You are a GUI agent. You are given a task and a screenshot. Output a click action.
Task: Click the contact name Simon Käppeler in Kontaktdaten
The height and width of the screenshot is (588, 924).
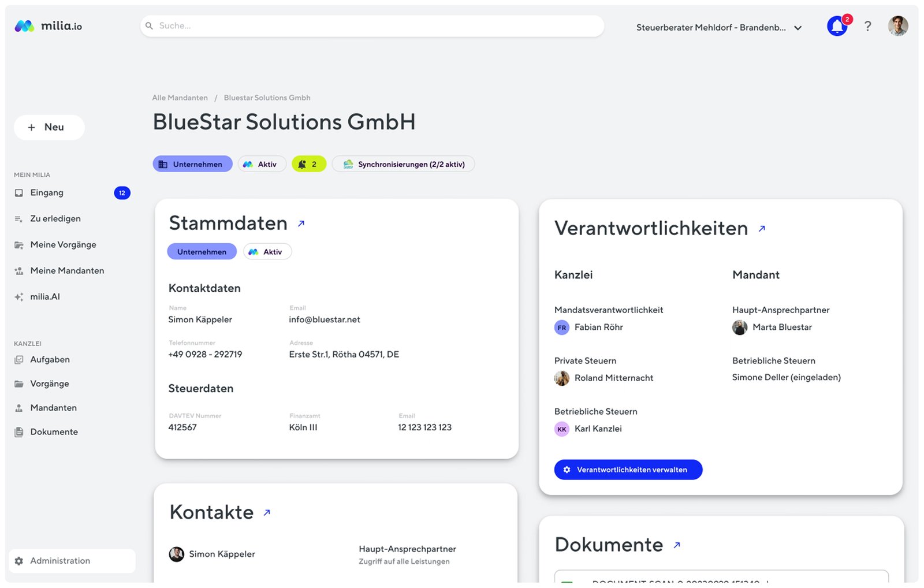pos(200,319)
